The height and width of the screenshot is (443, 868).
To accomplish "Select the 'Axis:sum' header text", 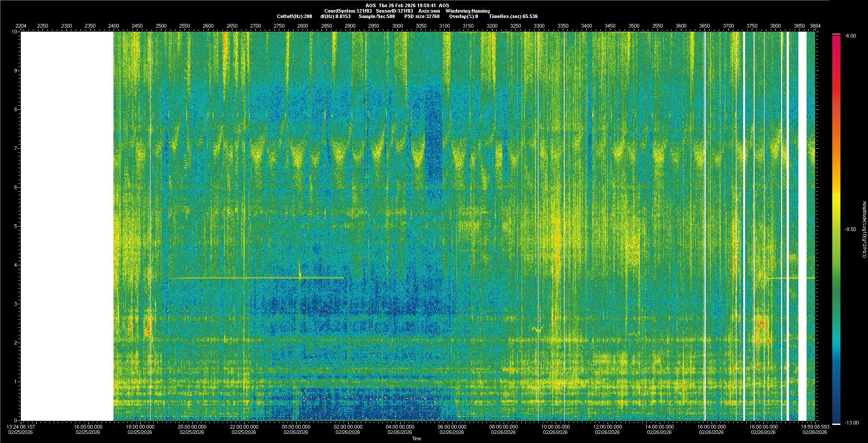I will [429, 11].
